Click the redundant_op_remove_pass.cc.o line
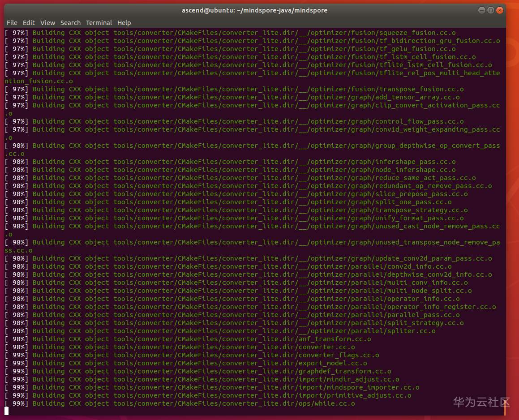The width and height of the screenshot is (519, 420). (248, 186)
